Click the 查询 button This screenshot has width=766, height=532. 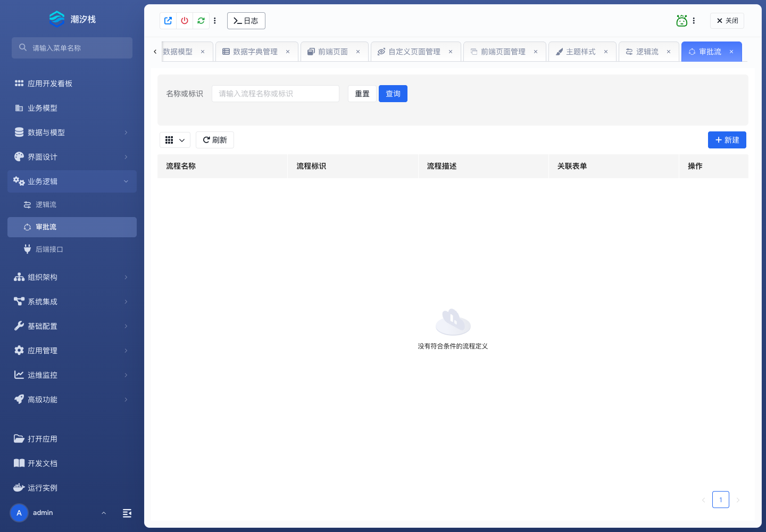pyautogui.click(x=393, y=94)
